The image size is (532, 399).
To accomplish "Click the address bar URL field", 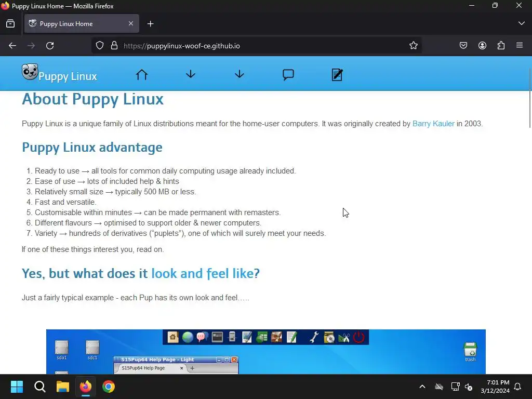I will (x=257, y=46).
